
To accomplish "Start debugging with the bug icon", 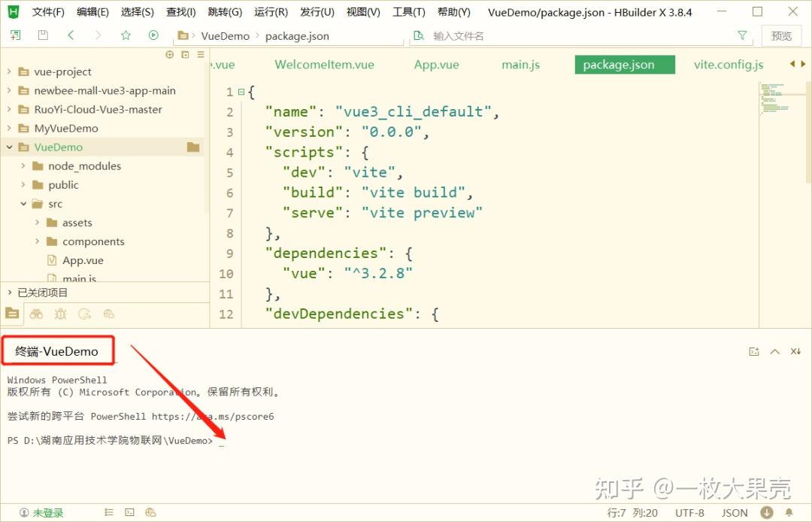I will (59, 314).
